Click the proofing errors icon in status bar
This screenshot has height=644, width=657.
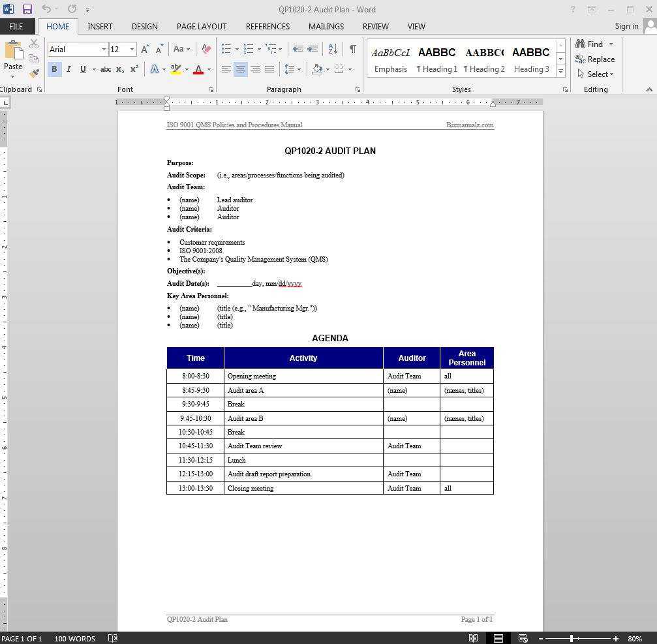(x=112, y=638)
